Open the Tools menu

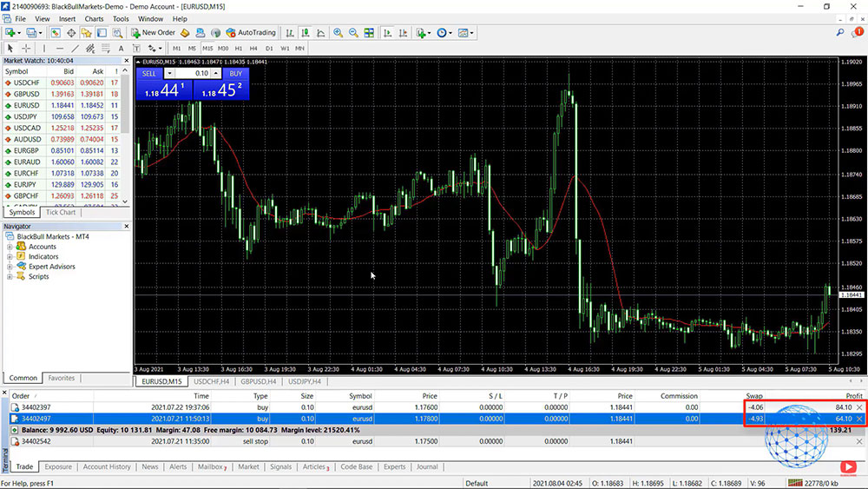pos(121,19)
